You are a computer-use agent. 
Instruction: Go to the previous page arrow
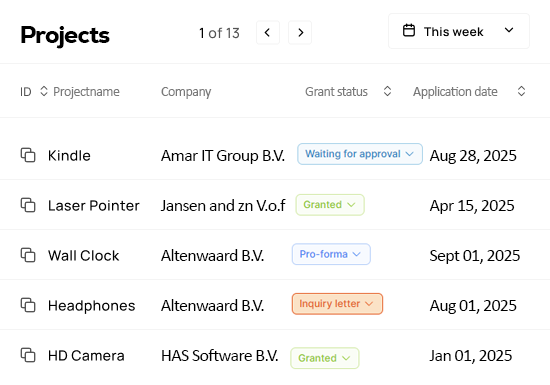268,33
